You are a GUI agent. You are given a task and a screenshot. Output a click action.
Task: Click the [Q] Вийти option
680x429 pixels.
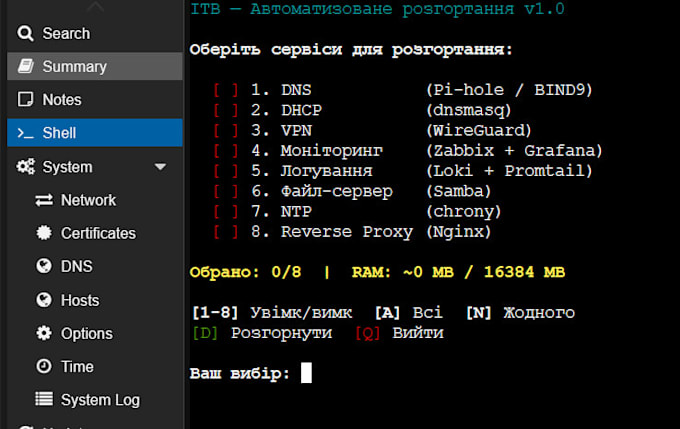tap(399, 333)
